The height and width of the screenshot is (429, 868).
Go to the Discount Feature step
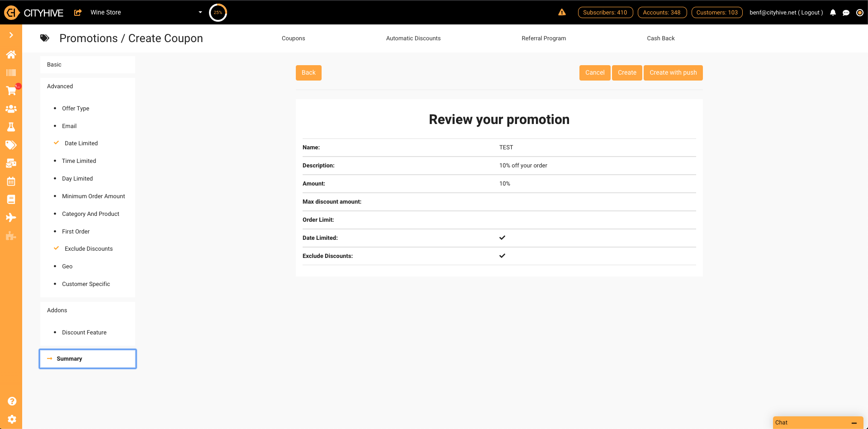[x=84, y=333]
